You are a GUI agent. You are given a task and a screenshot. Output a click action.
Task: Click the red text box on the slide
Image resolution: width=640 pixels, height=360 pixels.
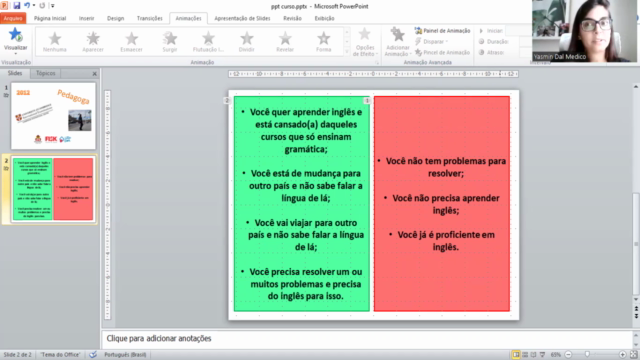pyautogui.click(x=442, y=204)
